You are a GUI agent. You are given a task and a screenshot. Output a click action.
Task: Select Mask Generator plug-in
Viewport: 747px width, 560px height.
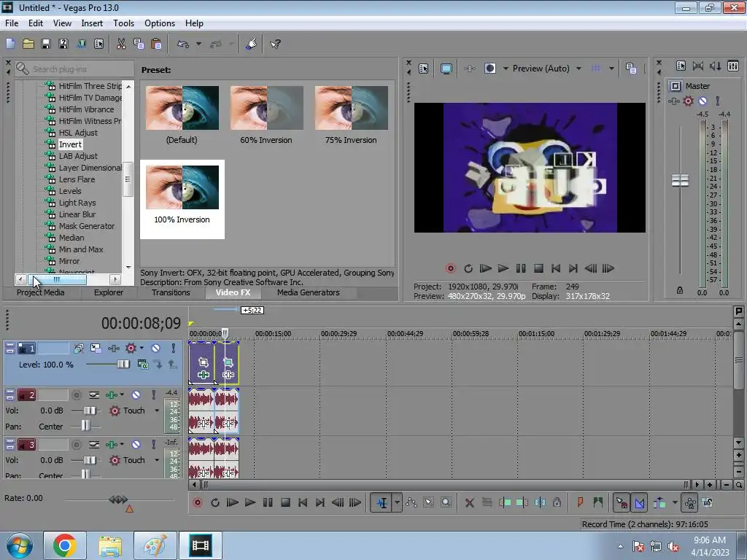tap(86, 226)
